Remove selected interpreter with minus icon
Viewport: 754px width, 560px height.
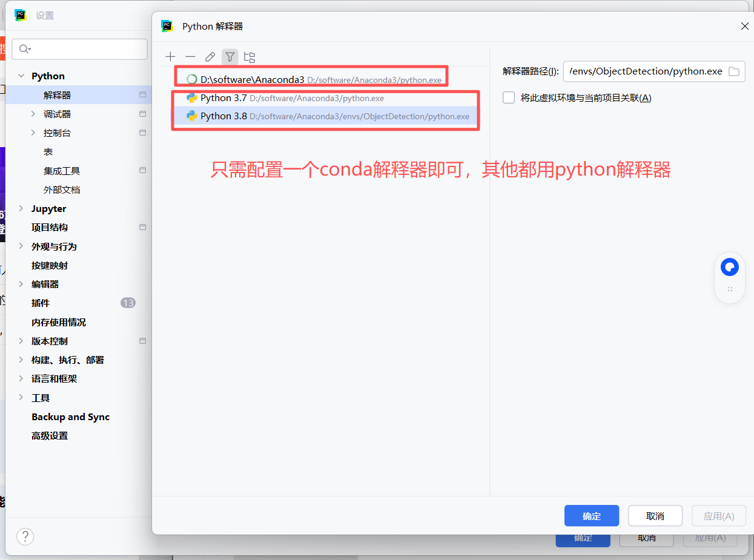tap(190, 57)
